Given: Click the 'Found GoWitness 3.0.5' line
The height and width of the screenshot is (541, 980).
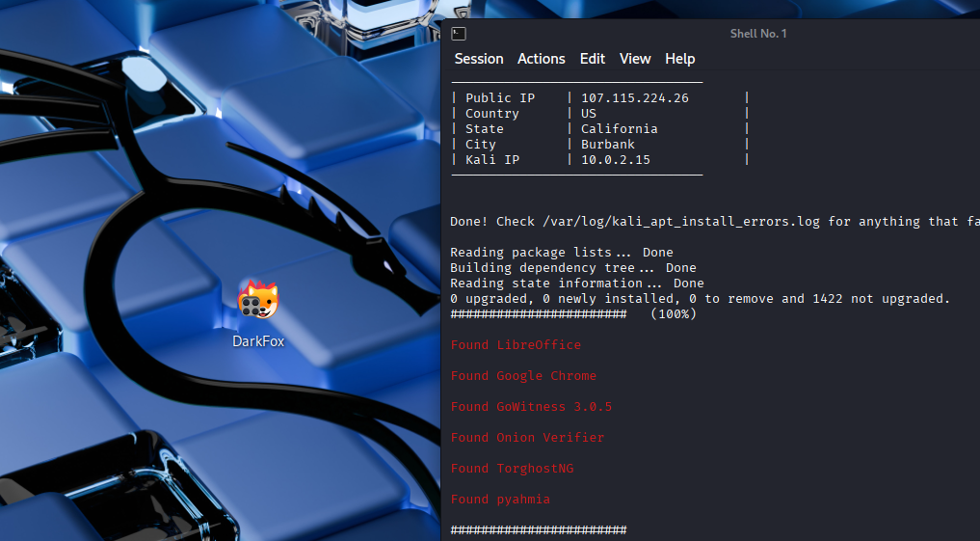Looking at the screenshot, I should point(531,407).
